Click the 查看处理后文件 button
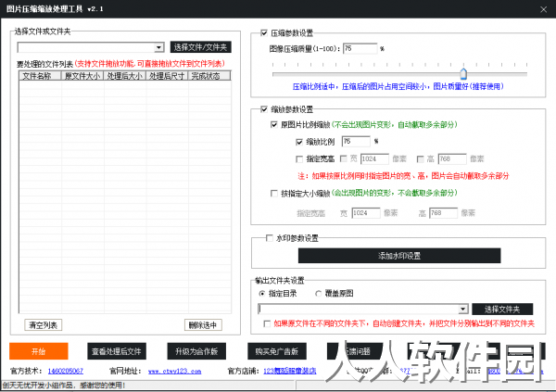This screenshot has height=392, width=556. 117,351
